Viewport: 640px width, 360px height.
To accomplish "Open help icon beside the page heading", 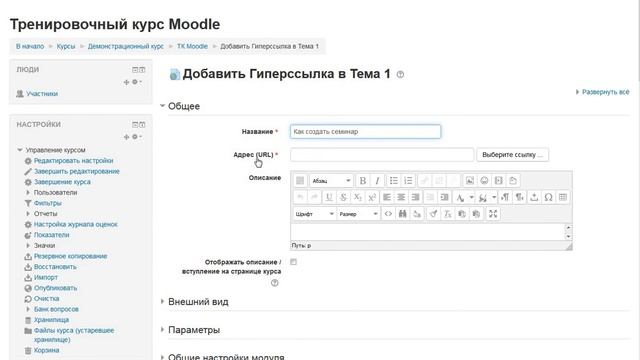I will pos(400,75).
